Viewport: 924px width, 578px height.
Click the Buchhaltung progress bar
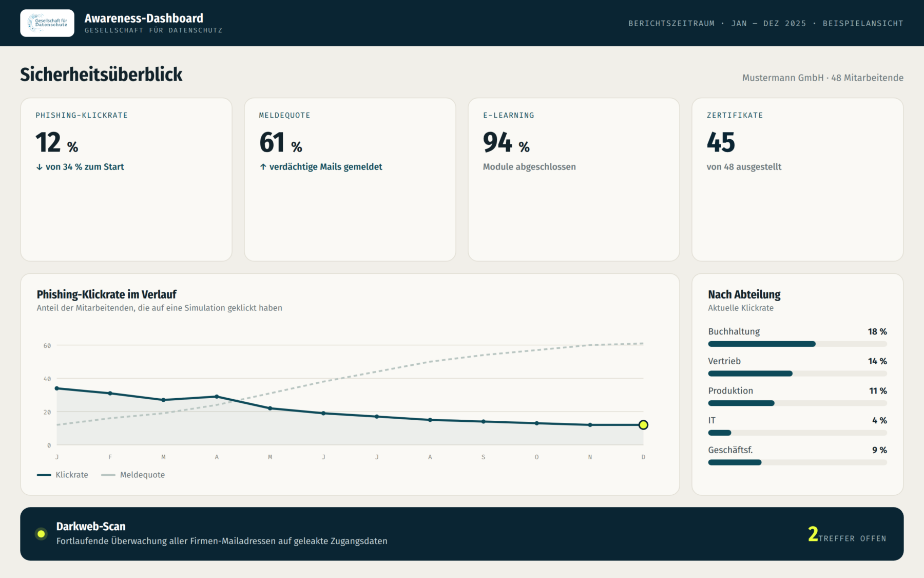point(797,344)
